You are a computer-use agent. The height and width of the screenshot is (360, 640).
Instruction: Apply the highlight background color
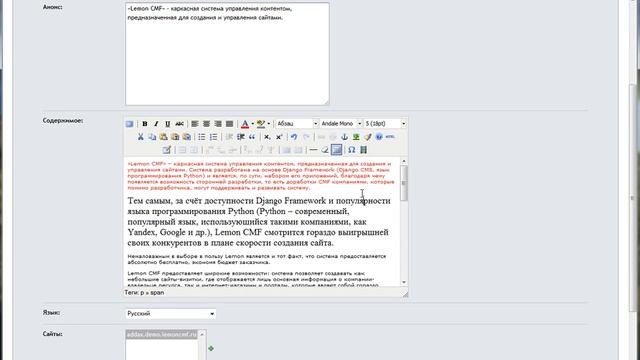point(261,124)
